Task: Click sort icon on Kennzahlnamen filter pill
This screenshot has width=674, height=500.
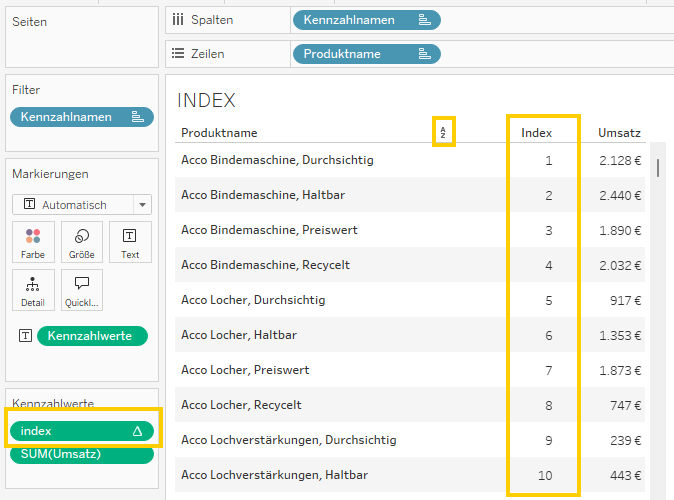Action: (x=137, y=117)
